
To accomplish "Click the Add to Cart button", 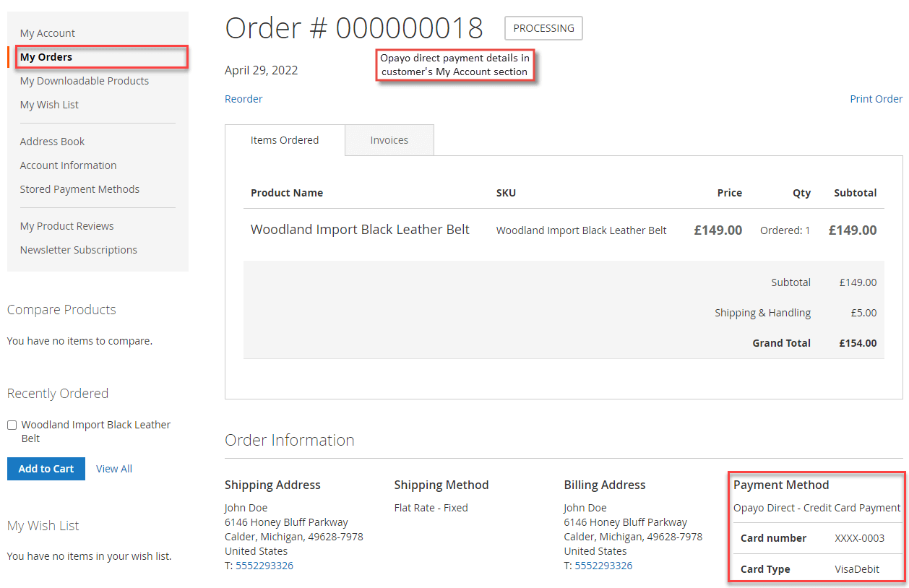I will [46, 469].
